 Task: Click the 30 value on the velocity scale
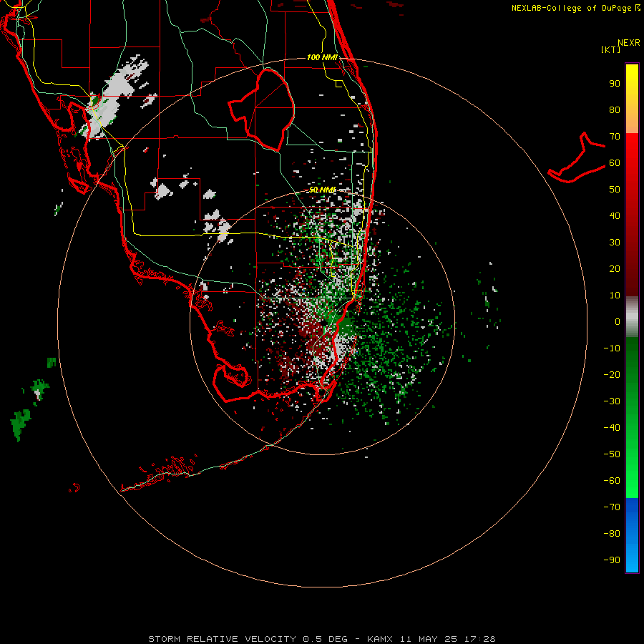(x=615, y=243)
